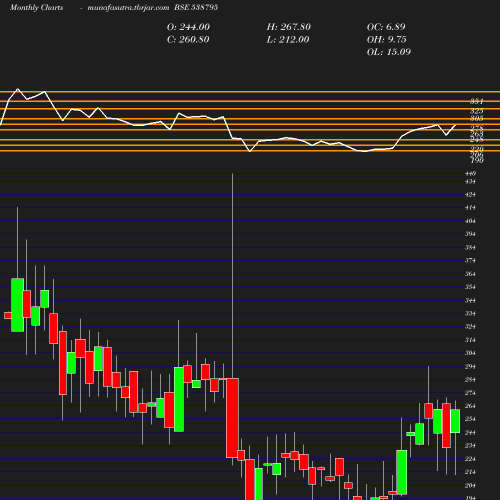Click the '424' price axis label
The height and width of the screenshot is (500, 500).
pyautogui.click(x=470, y=195)
